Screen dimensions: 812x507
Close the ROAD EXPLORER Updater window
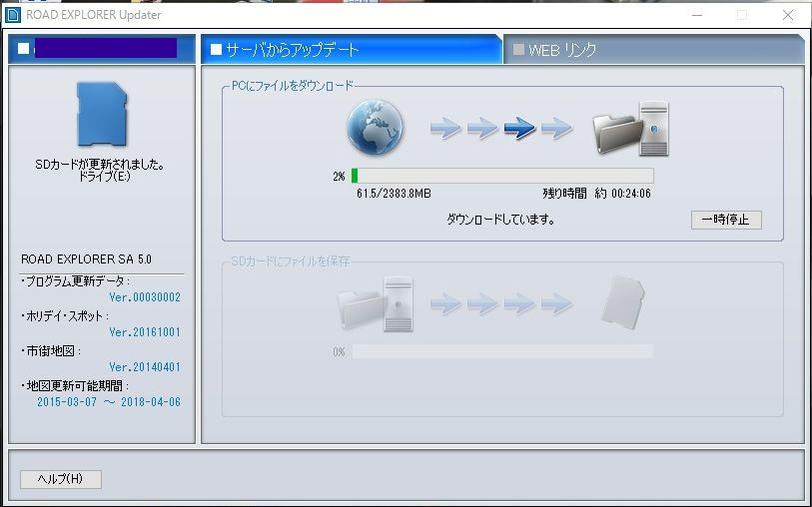pos(788,15)
